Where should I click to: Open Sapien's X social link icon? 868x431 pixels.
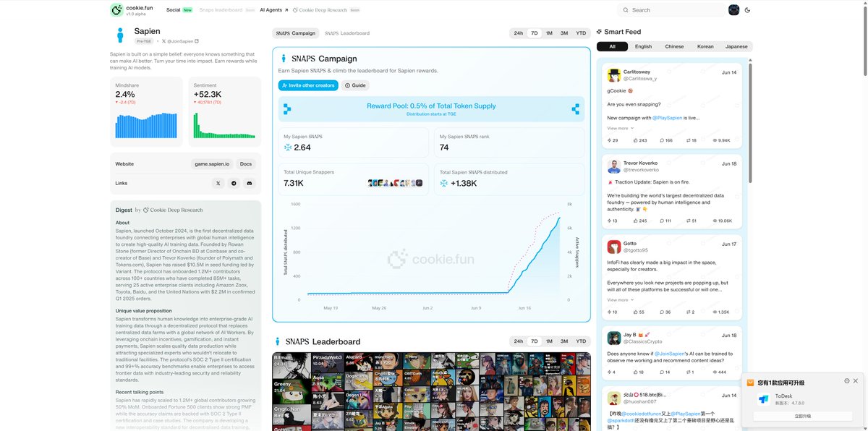tap(218, 184)
